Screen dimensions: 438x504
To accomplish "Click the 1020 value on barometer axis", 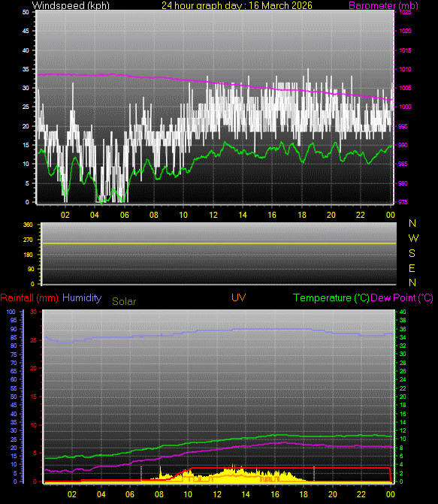I will [405, 32].
